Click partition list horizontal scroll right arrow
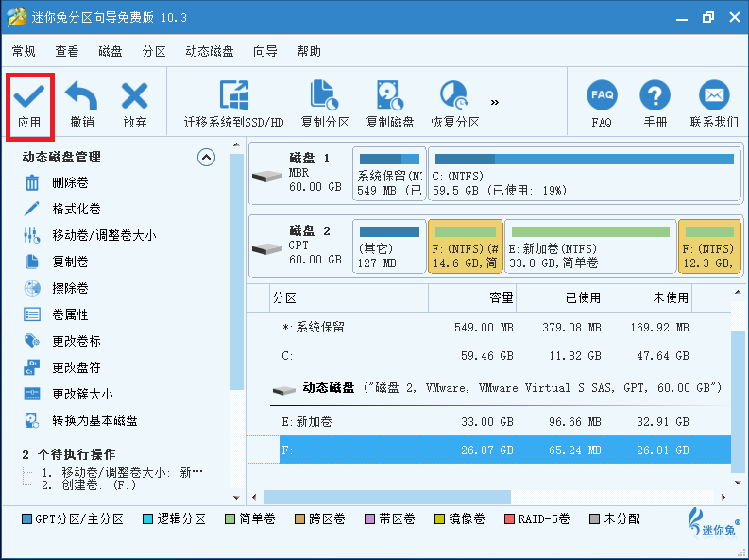 (x=723, y=497)
